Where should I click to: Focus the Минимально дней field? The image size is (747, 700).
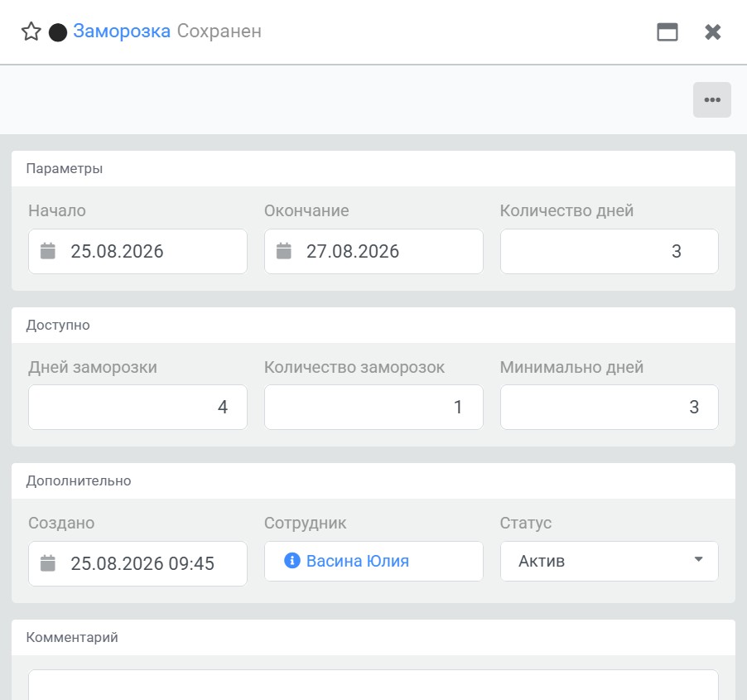[609, 407]
